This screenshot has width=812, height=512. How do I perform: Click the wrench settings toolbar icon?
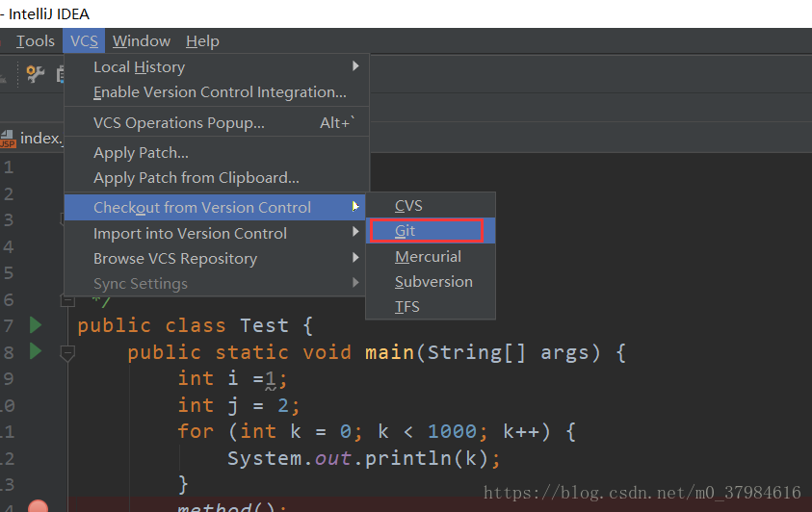[36, 74]
